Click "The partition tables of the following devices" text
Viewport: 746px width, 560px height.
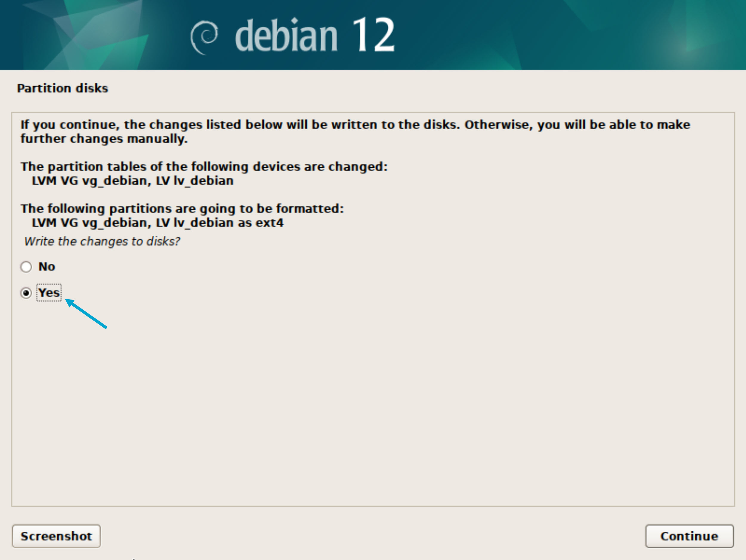click(204, 167)
